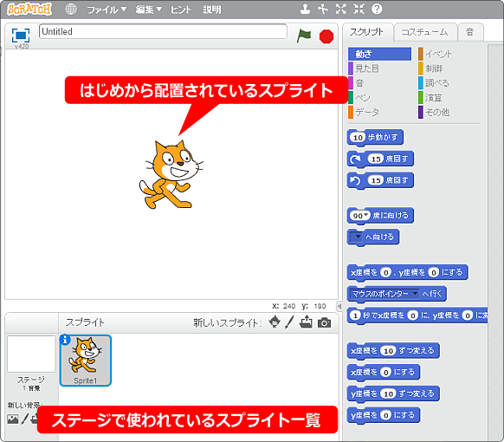
Task: Open the へ向ける target dropdown
Action: point(357,237)
